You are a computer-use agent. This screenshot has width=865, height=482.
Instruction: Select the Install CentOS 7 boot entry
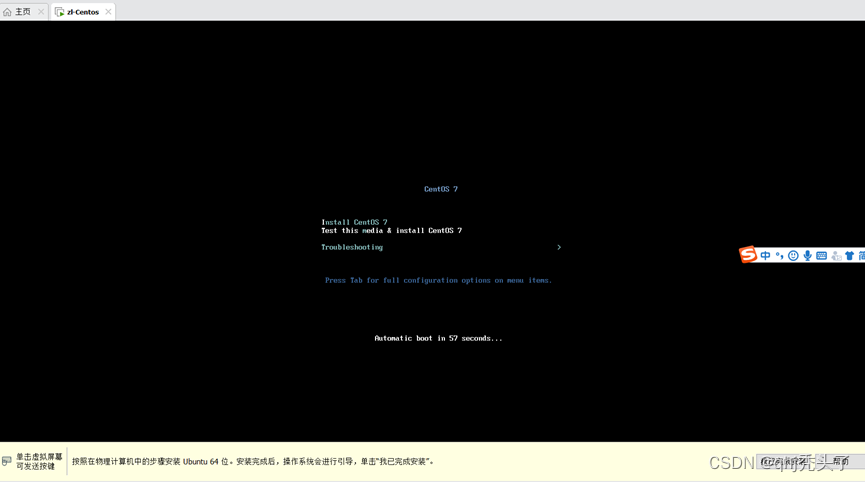click(354, 222)
